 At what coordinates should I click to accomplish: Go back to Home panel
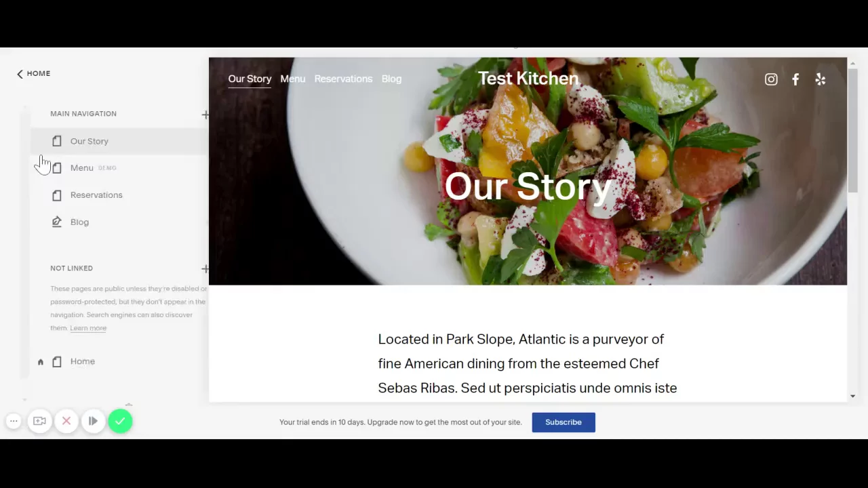(34, 73)
